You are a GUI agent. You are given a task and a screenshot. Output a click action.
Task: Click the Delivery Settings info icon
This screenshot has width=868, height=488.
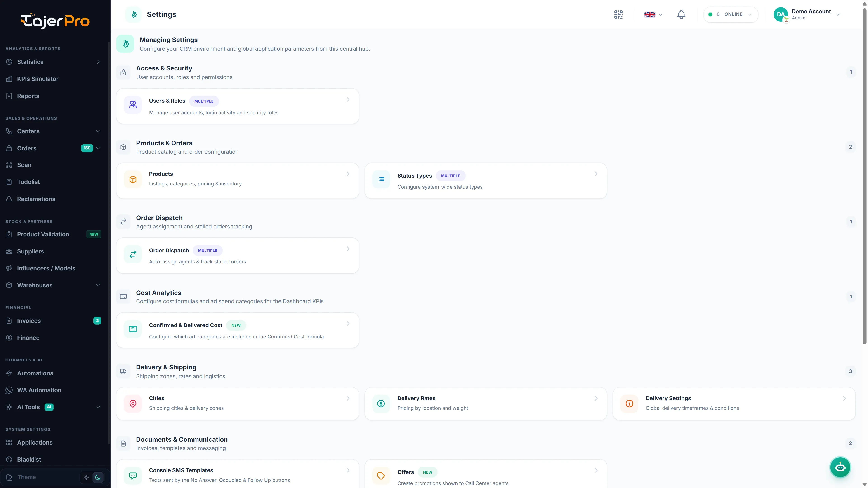pos(629,404)
